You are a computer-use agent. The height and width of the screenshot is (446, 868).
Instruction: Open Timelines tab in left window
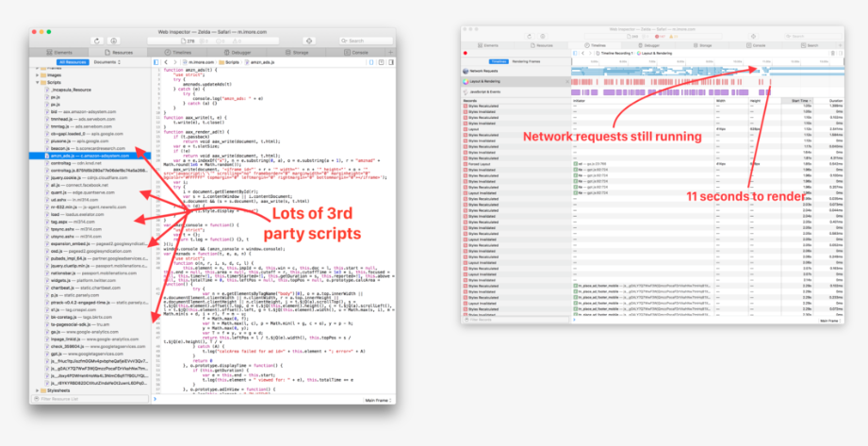(178, 52)
